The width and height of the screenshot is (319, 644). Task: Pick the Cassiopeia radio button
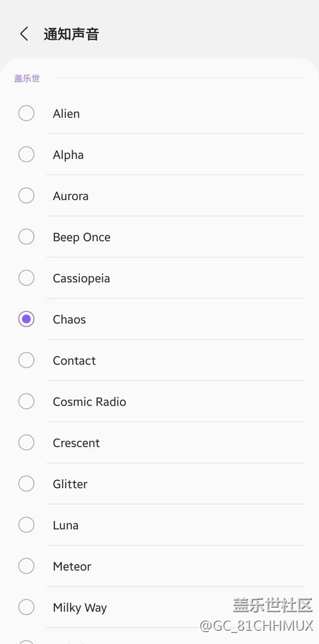click(x=26, y=278)
